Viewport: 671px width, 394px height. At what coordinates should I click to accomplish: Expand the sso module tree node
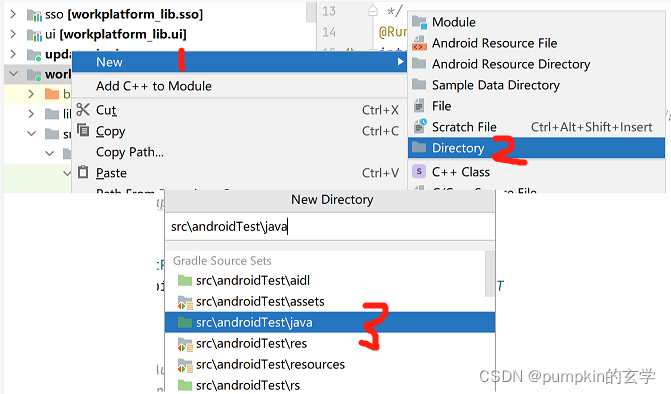pyautogui.click(x=13, y=14)
